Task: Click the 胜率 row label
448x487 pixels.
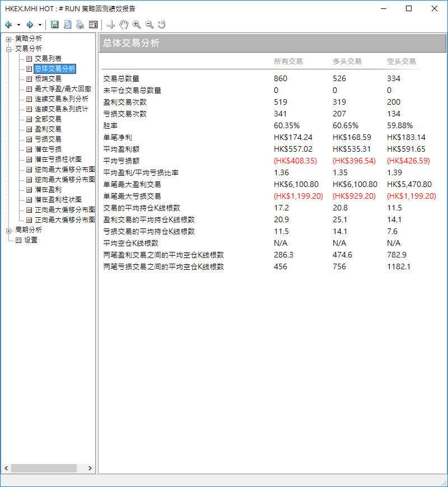Action: click(x=110, y=126)
